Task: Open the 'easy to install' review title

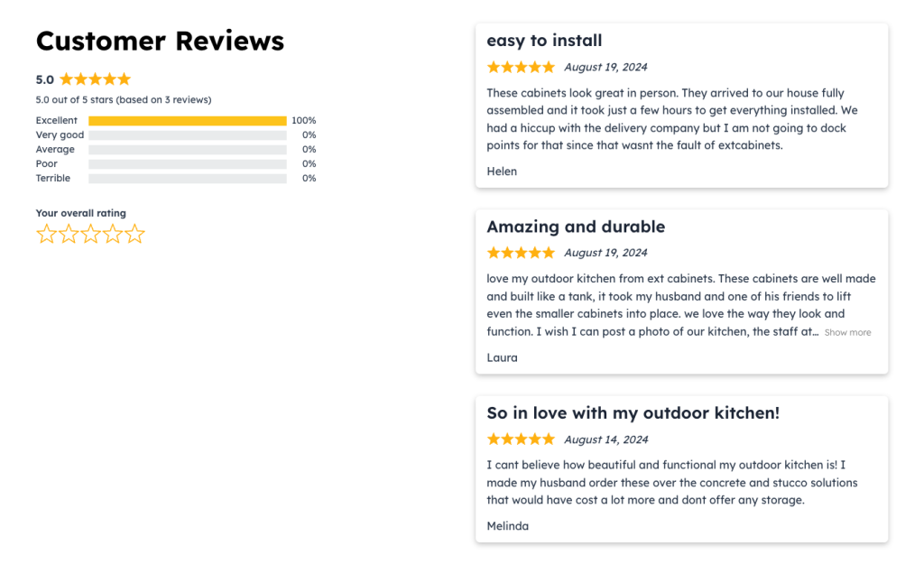Action: [545, 41]
